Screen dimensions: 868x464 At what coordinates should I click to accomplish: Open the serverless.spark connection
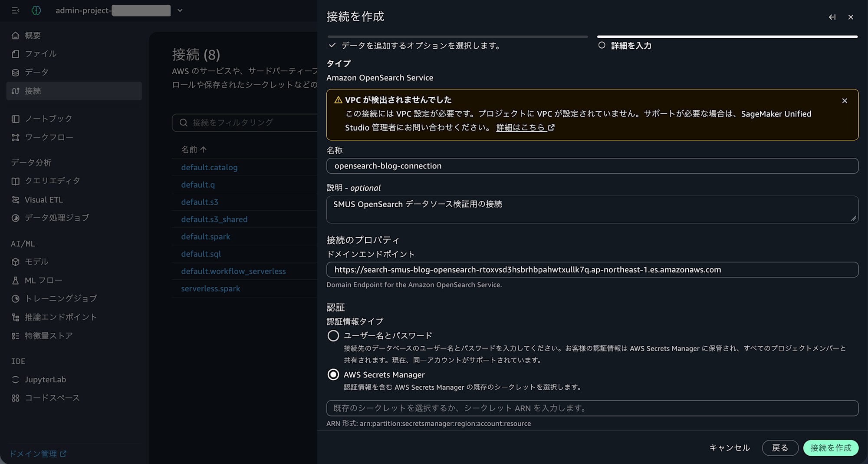(x=210, y=288)
